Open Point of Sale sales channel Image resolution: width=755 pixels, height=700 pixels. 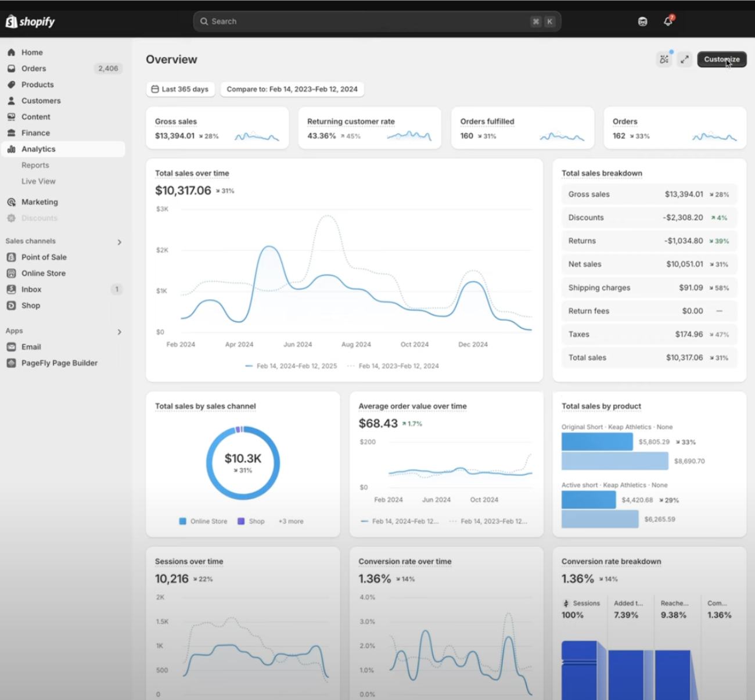44,257
